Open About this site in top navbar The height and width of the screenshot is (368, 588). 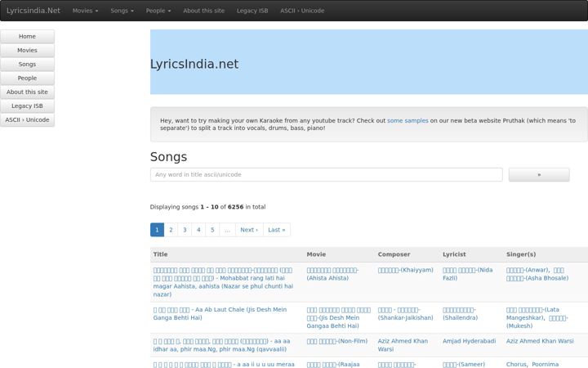pyautogui.click(x=203, y=11)
